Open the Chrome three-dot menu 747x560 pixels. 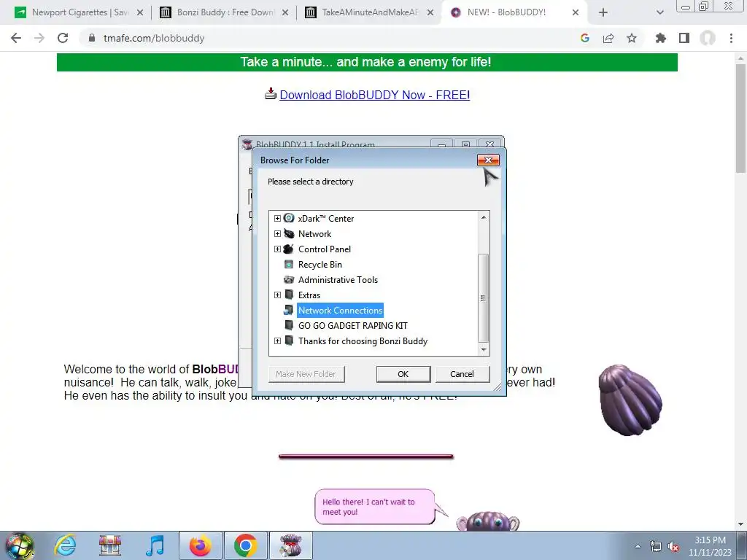click(x=731, y=38)
